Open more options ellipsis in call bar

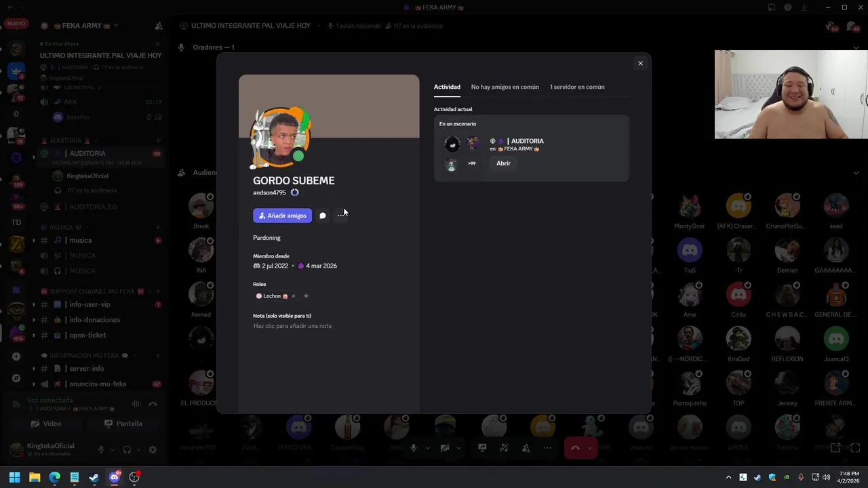tap(547, 448)
